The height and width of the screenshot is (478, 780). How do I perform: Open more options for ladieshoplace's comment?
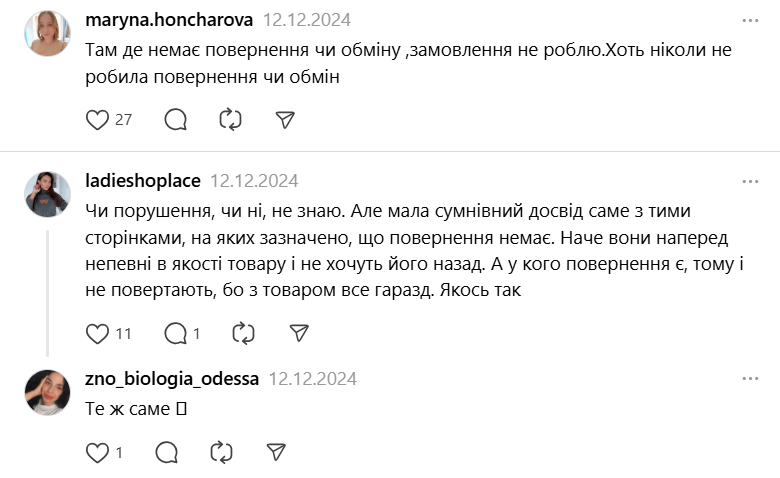(750, 181)
